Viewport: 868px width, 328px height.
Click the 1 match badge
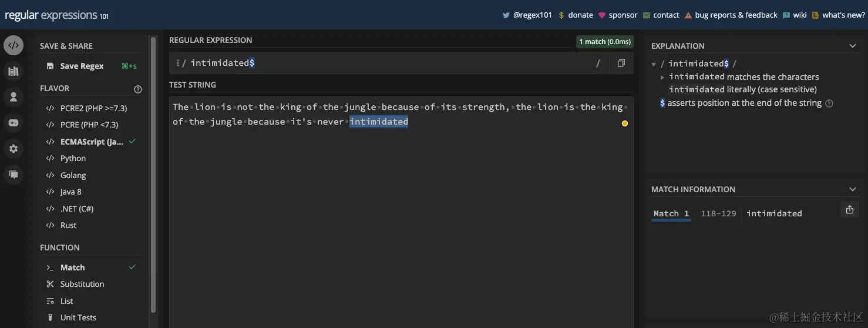(605, 42)
